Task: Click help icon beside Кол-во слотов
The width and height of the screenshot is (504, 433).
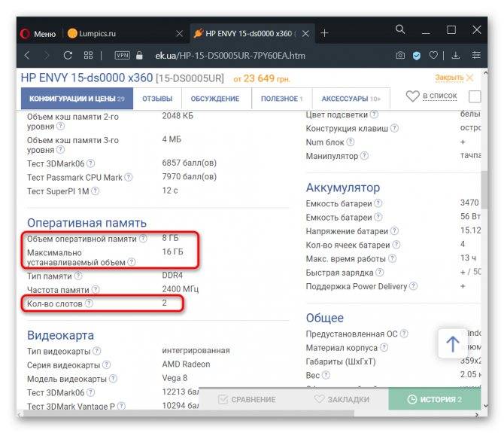Action: 89,303
